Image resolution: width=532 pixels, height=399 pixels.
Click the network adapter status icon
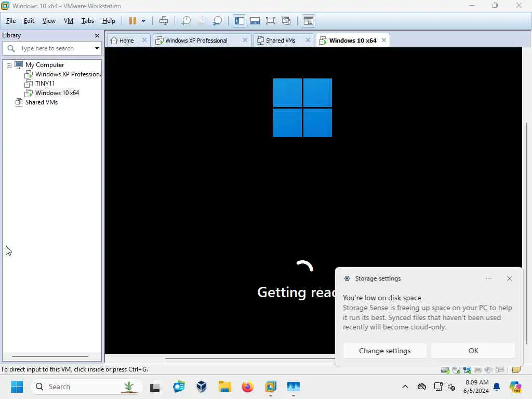(x=467, y=369)
